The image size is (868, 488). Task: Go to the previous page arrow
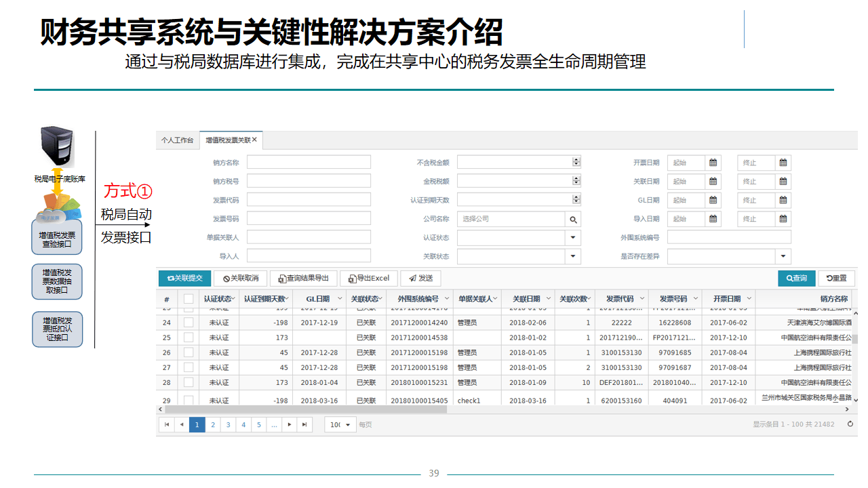pyautogui.click(x=182, y=424)
